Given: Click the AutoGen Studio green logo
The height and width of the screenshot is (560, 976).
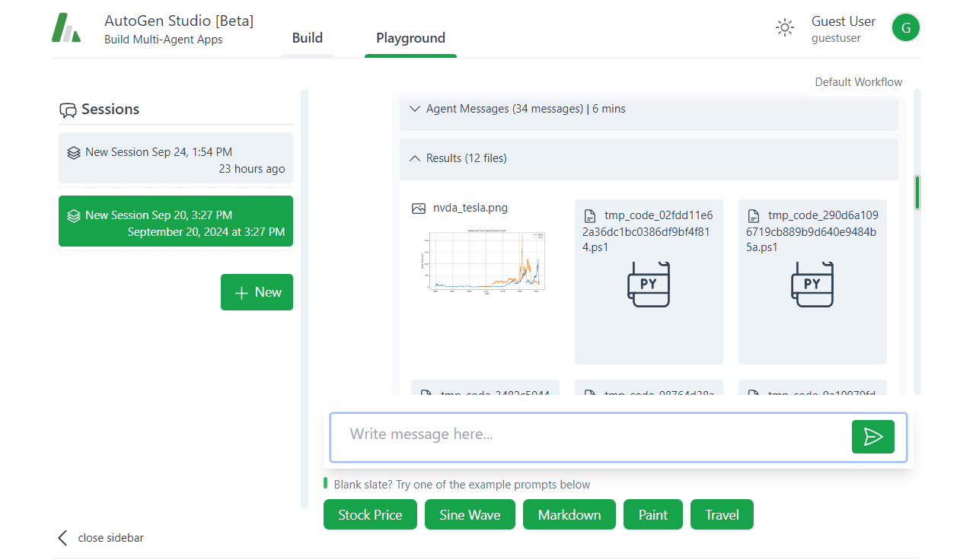Looking at the screenshot, I should 66,28.
